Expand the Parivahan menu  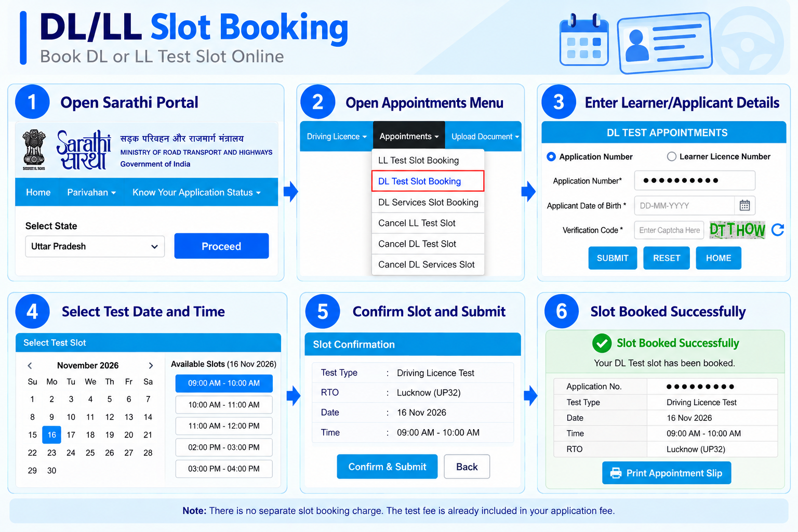91,192
